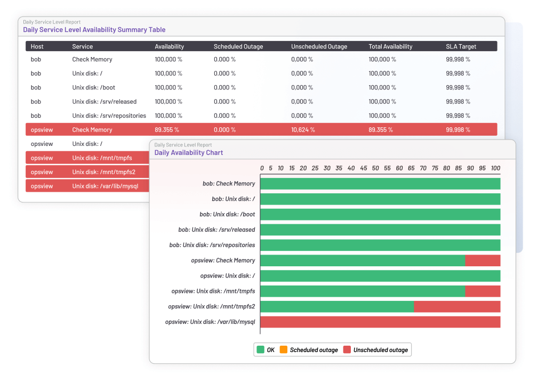Viewport: 546px width, 392px height.
Task: Click the red bar for opsview /var/lib/mysql
Action: 380,322
